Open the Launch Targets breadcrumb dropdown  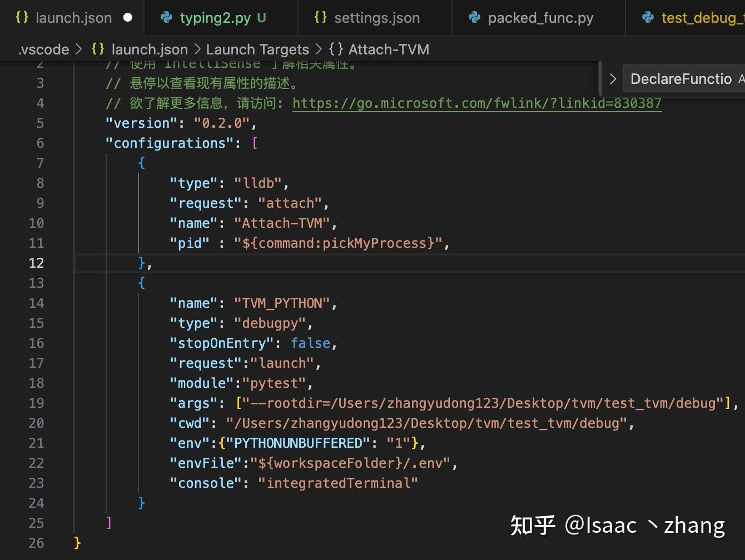point(257,49)
